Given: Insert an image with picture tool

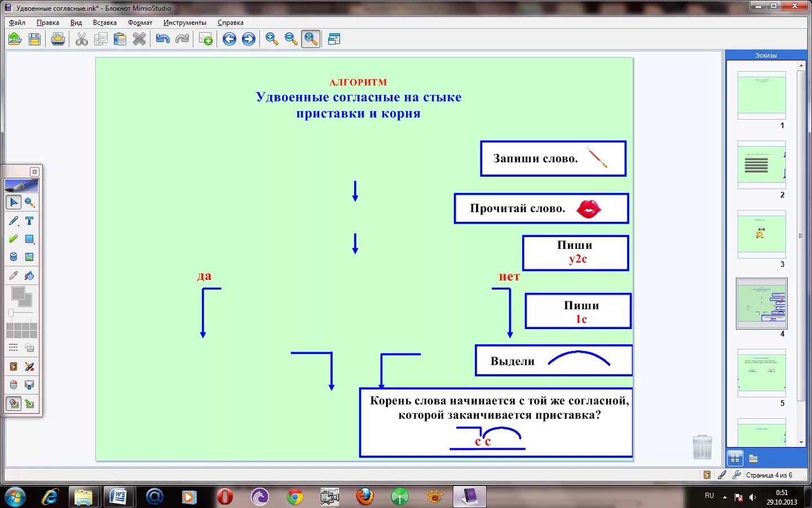Looking at the screenshot, I should click(x=29, y=257).
